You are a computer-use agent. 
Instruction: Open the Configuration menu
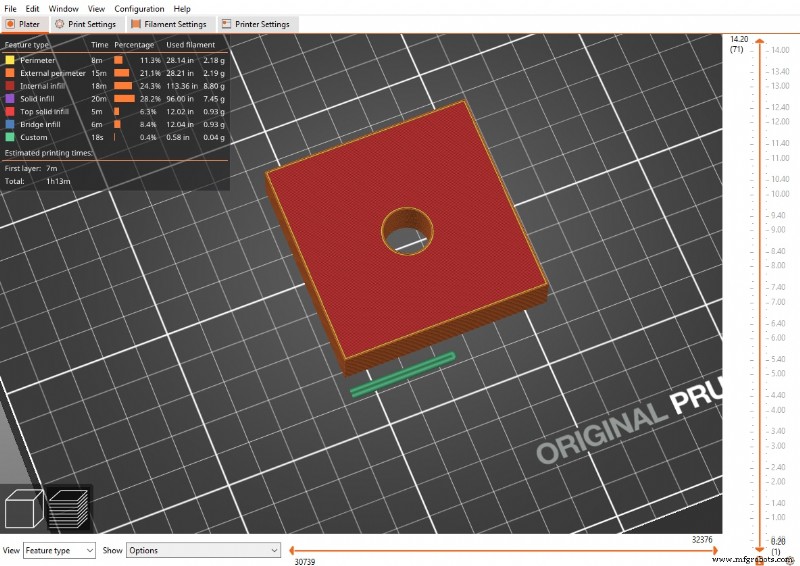click(139, 9)
